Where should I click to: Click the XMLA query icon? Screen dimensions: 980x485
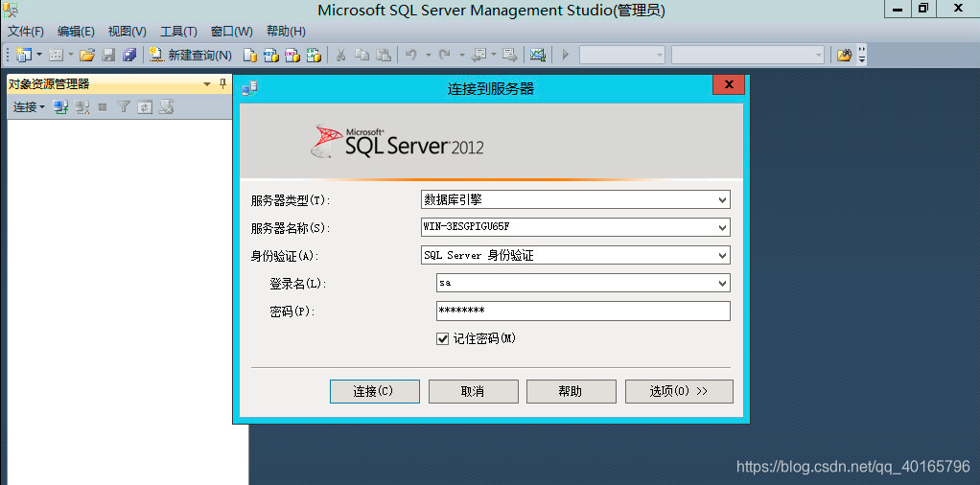pos(314,55)
